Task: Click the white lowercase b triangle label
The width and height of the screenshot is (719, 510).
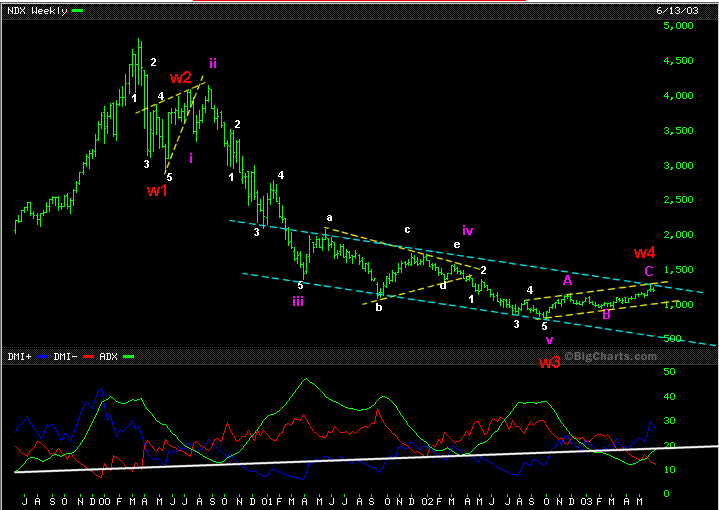Action: [379, 307]
